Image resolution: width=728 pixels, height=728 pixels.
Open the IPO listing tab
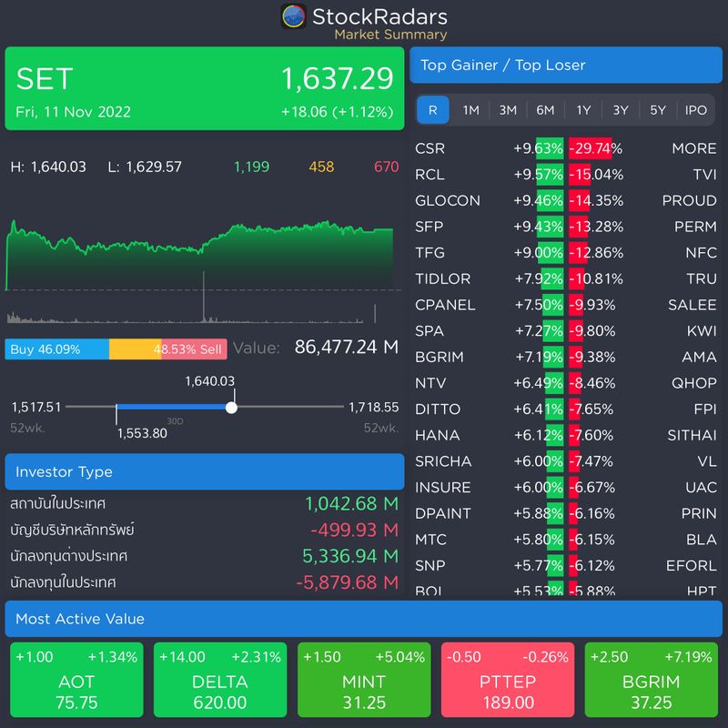(697, 110)
